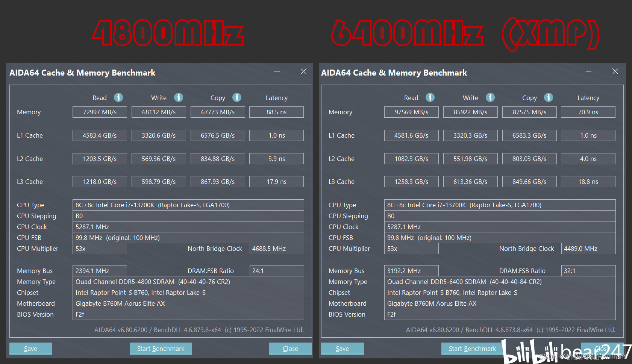
Task: Click L3 Cache latency 18.8 ns
Action: 588,182
